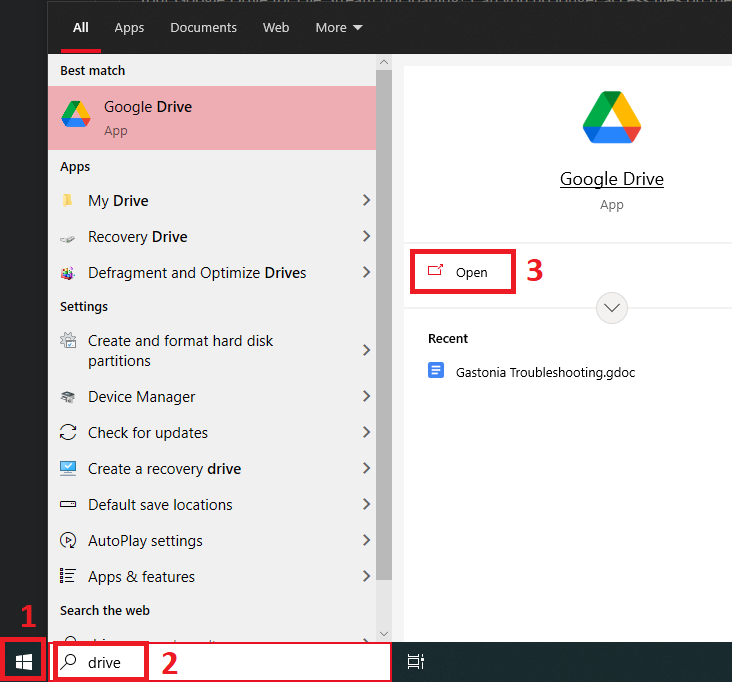Image resolution: width=732 pixels, height=682 pixels.
Task: Expand AutoPlay settings arrow
Action: (x=366, y=540)
